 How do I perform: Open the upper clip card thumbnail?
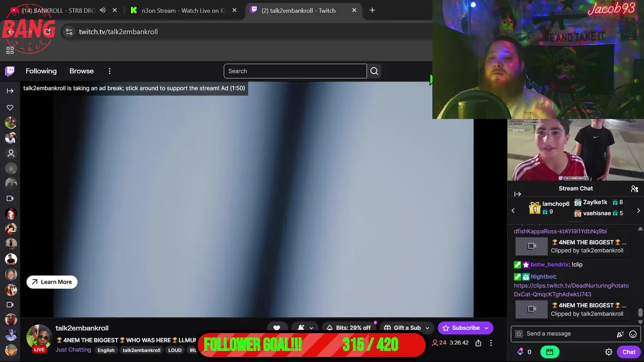532,246
